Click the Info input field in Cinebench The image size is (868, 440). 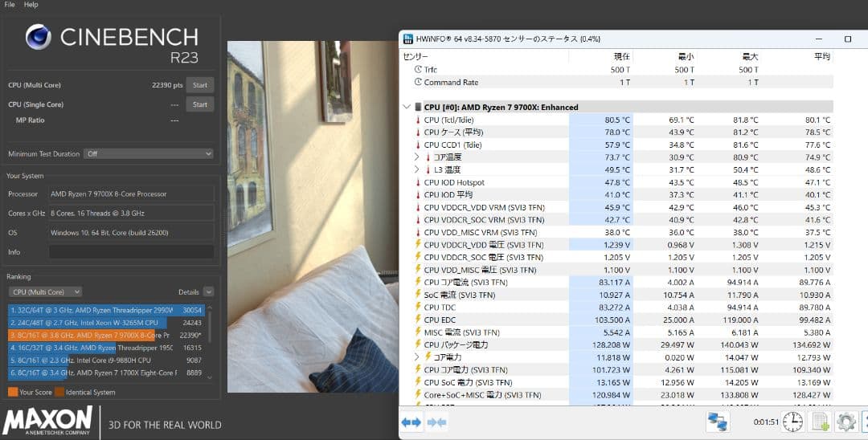pos(131,252)
